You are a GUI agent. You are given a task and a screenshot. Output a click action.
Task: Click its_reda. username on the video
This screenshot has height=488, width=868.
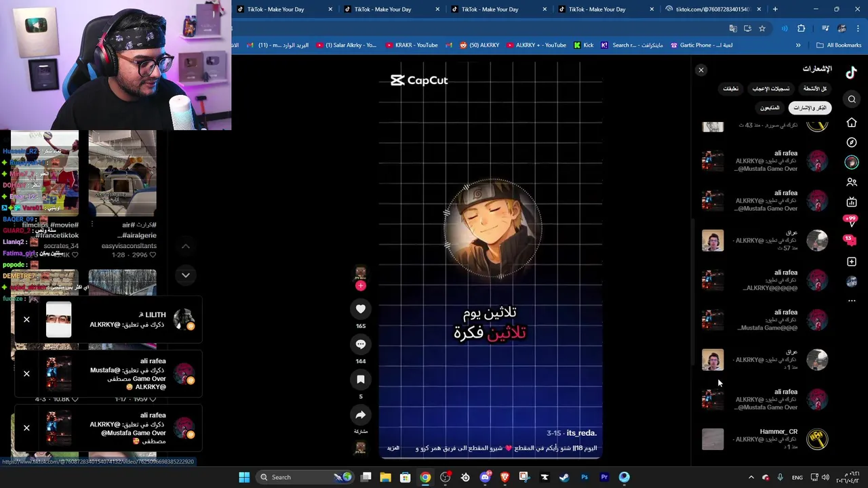pyautogui.click(x=581, y=433)
